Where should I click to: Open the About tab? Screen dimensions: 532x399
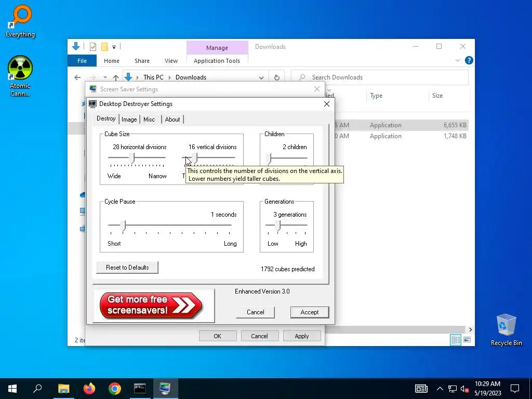tap(172, 119)
